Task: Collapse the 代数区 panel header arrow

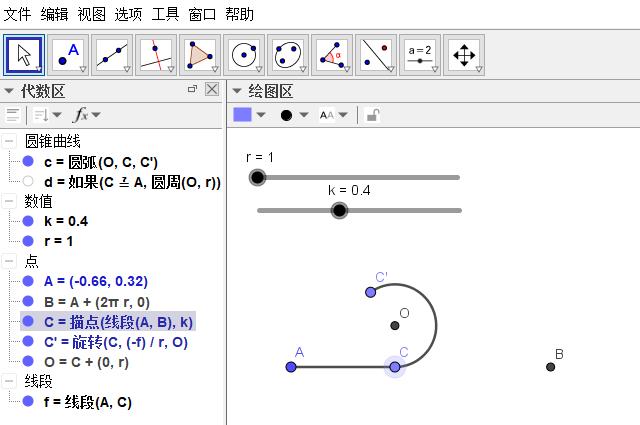Action: click(x=9, y=91)
